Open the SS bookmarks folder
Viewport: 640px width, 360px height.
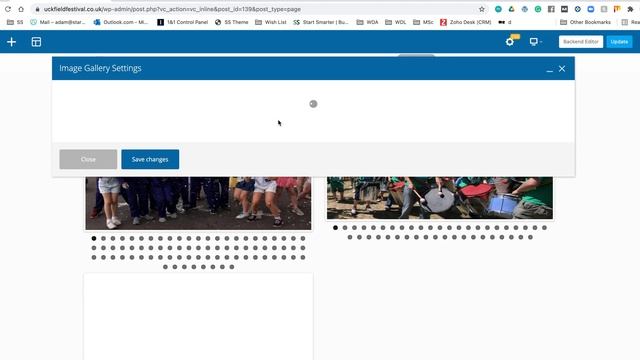click(15, 22)
